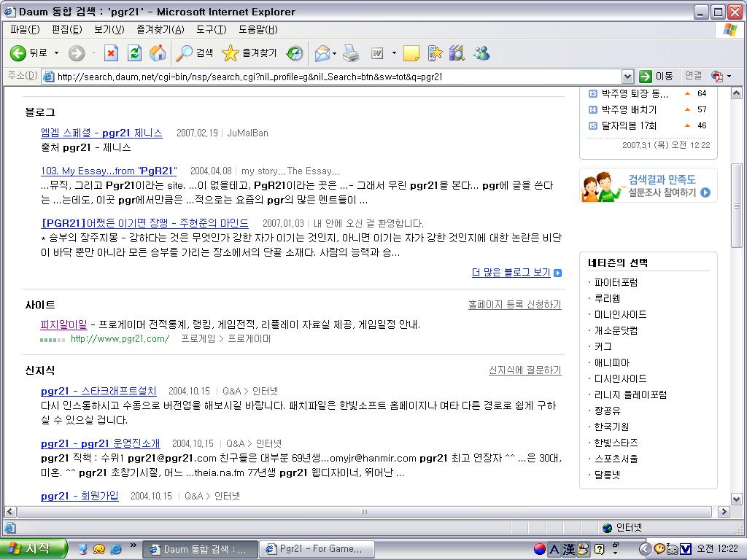Click the 신지식에 질문하기 link
This screenshot has height=560, width=747.
point(525,370)
